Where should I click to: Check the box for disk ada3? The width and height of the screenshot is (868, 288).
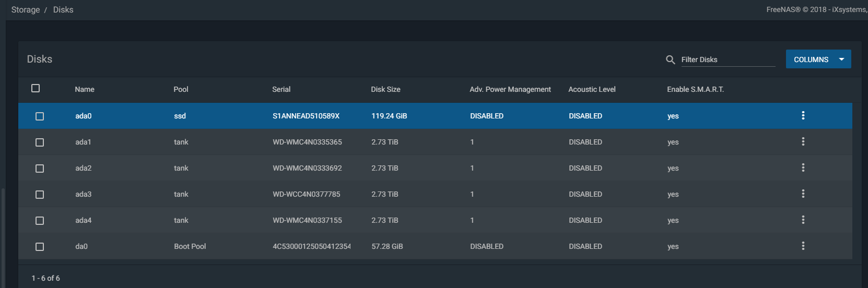pos(40,195)
